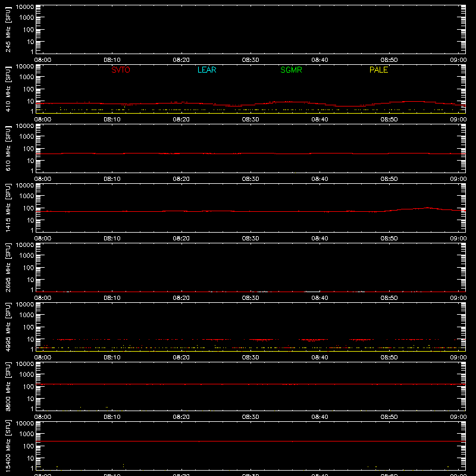Click the 10 tick label on 4995 MHz axis
The image size is (476, 476).
(x=30, y=339)
